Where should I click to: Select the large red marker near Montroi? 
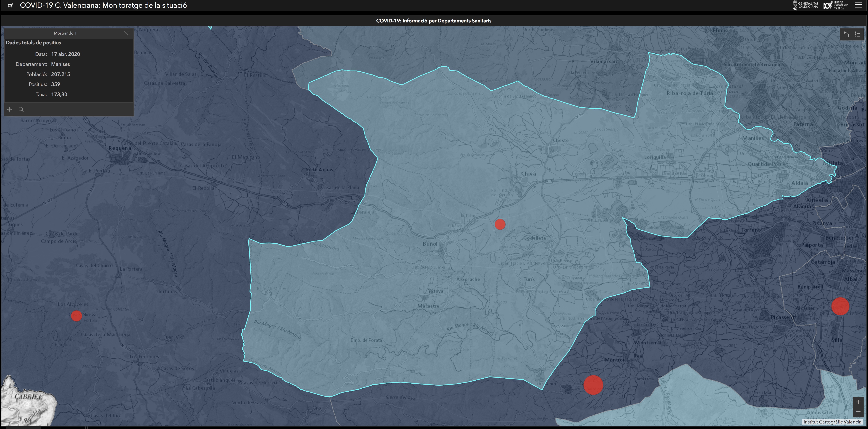(x=593, y=385)
